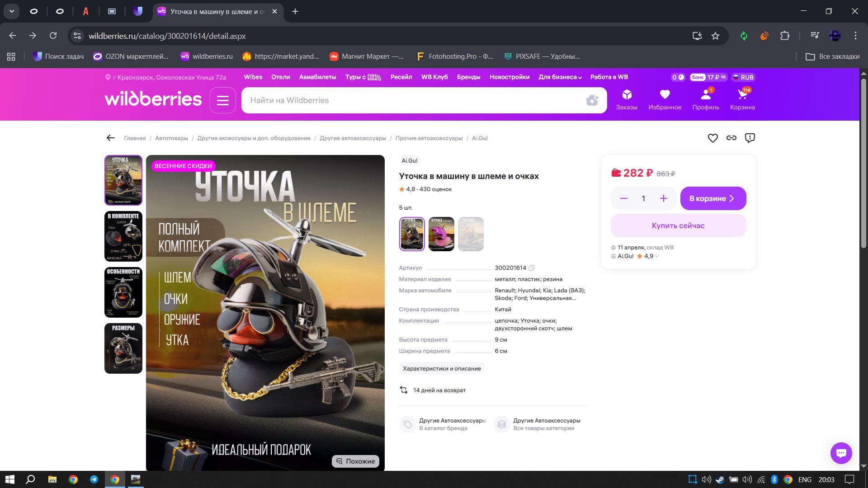Expand the Ai.Gul seller rating chevron
This screenshot has height=488, width=868.
[657, 256]
